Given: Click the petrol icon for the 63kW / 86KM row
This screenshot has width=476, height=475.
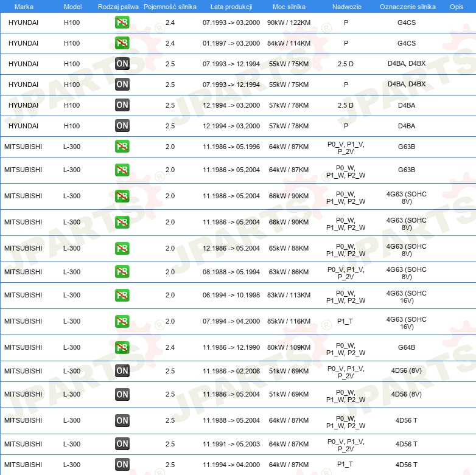Looking at the screenshot, I should 122,271.
